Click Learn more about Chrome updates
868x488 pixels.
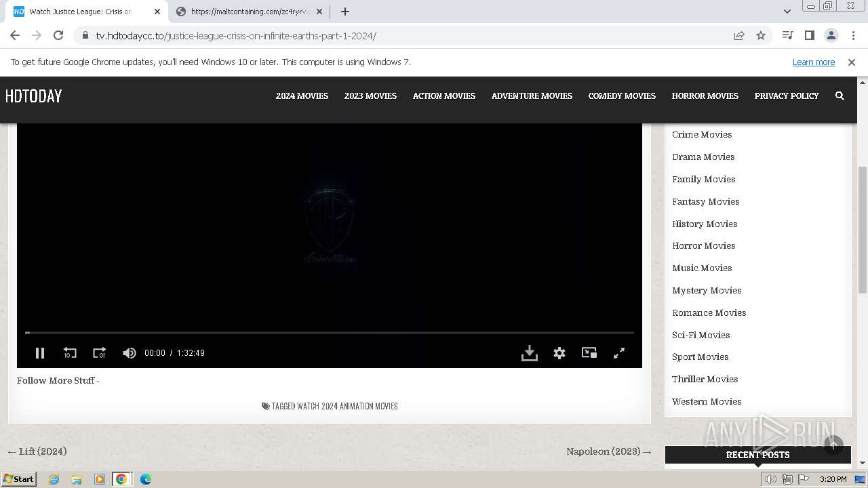pos(814,62)
